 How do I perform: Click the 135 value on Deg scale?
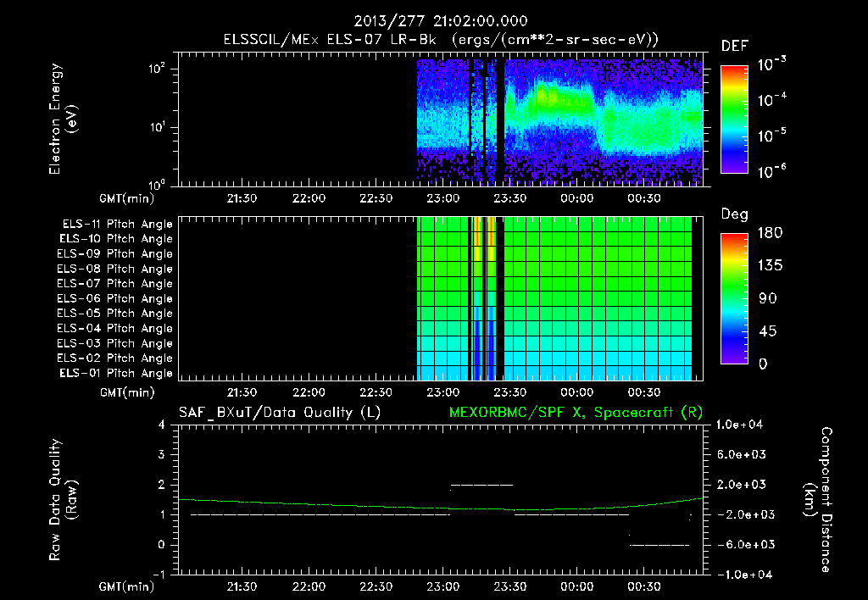[770, 266]
